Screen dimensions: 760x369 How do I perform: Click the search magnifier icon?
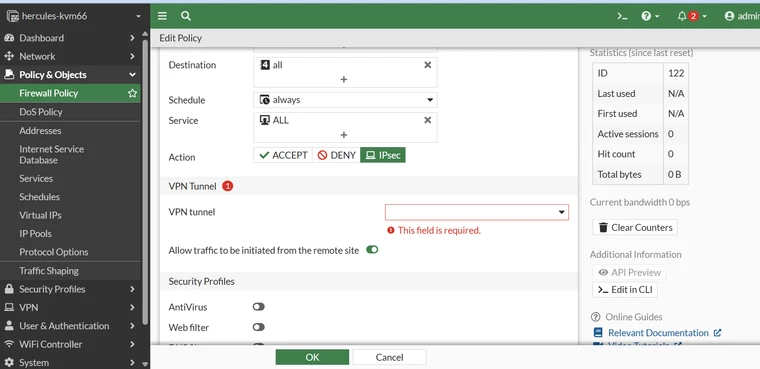pos(186,16)
